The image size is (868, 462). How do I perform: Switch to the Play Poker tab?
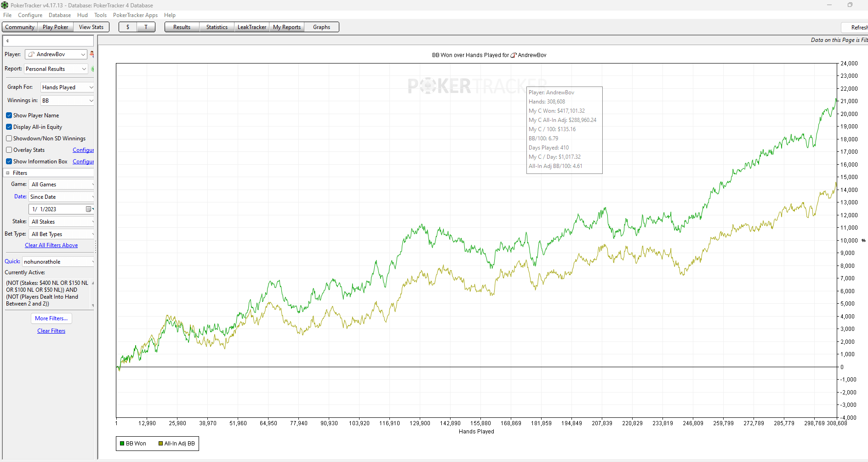pyautogui.click(x=56, y=27)
